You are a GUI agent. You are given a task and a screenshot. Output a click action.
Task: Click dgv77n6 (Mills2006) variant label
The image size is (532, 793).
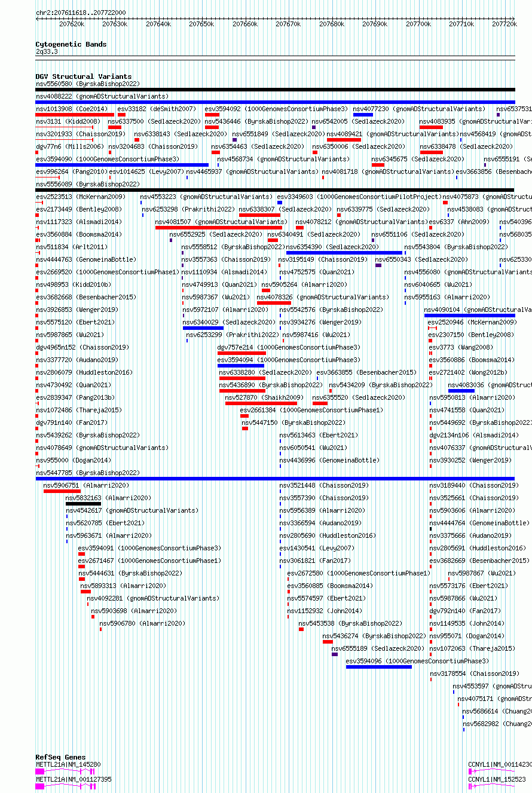[x=70, y=146]
